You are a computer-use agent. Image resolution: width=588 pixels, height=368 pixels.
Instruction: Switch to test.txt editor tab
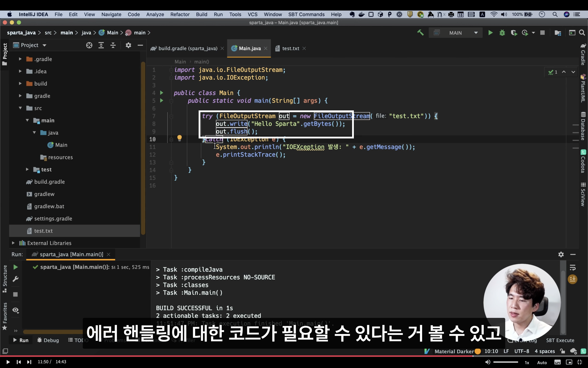(290, 48)
